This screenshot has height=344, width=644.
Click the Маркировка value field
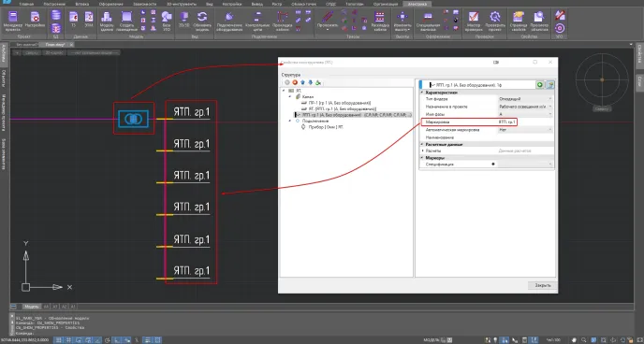click(506, 122)
